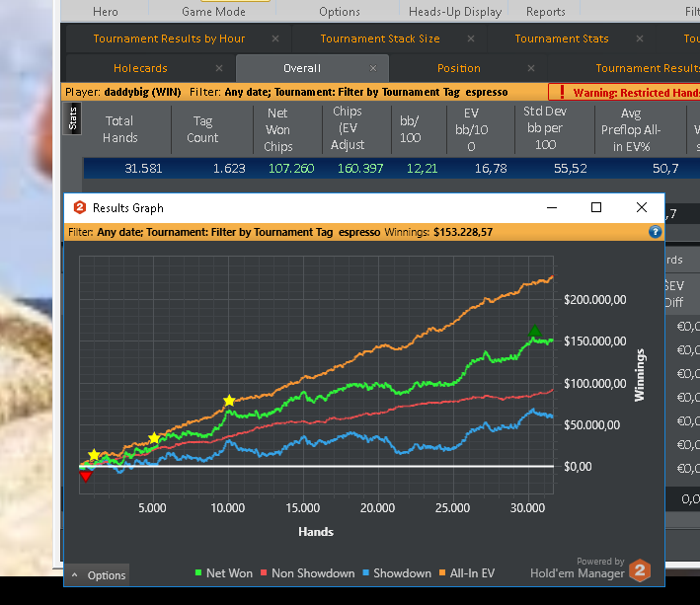Toggle the Non Showdown legend series
Screen dimensions: 700x605
[308, 572]
